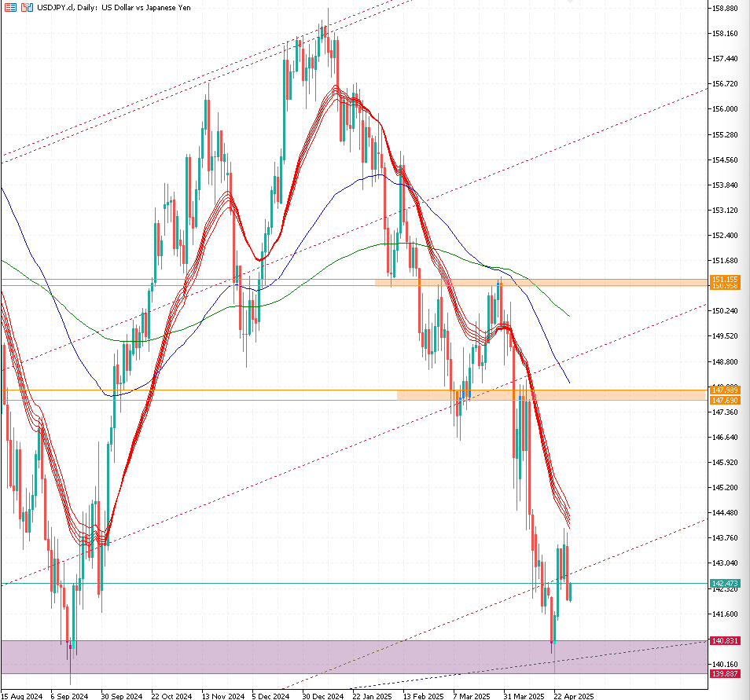Click the 13 Nov 2024 date label

click(222, 696)
